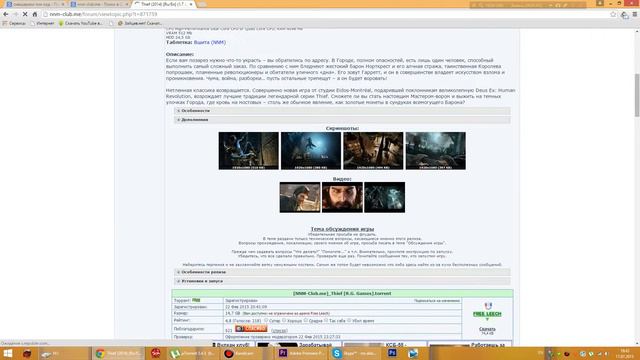Image resolution: width=640 pixels, height=360 pixels.
Task: Click the FREE LEECH link
Action: 487,314
